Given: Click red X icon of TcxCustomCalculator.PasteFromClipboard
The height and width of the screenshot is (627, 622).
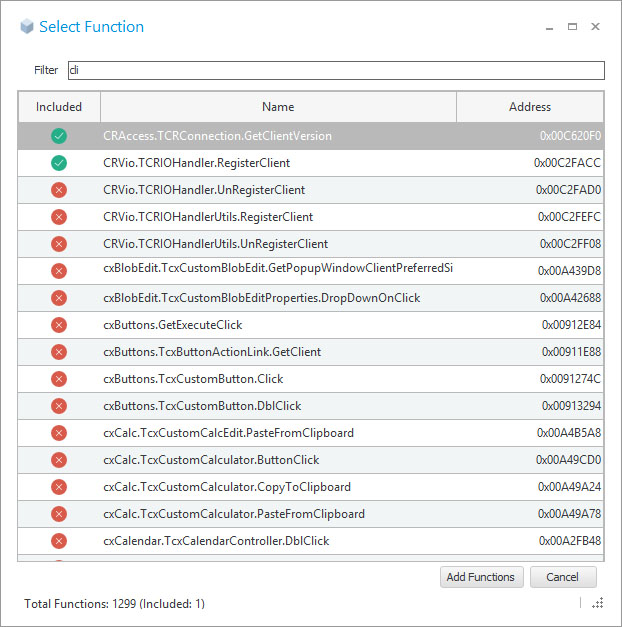Looking at the screenshot, I should coord(59,514).
